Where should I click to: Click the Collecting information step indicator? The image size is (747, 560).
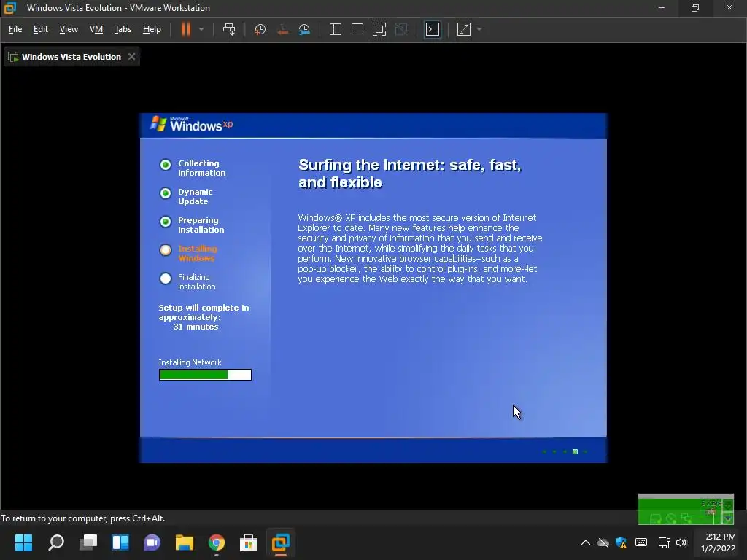pyautogui.click(x=166, y=165)
